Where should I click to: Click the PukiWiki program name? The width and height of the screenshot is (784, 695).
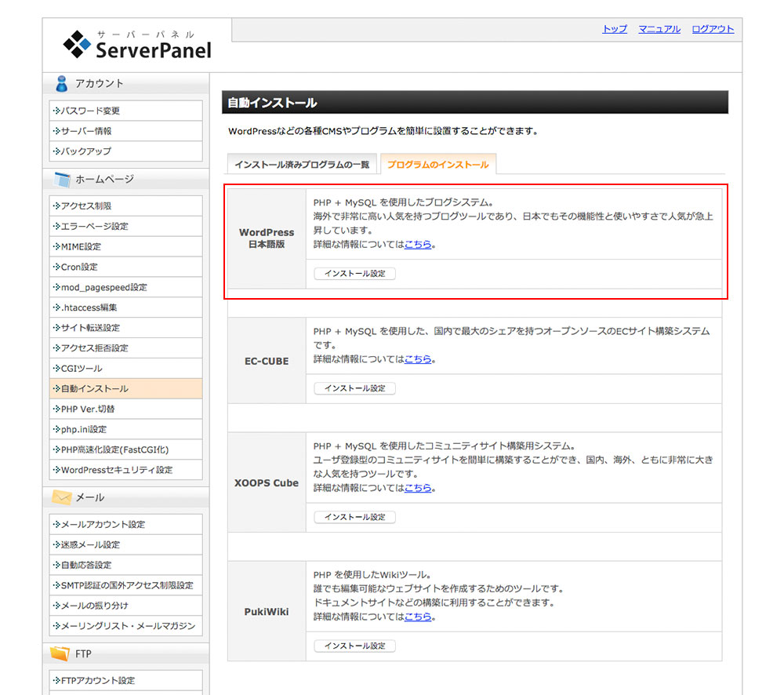tap(267, 611)
